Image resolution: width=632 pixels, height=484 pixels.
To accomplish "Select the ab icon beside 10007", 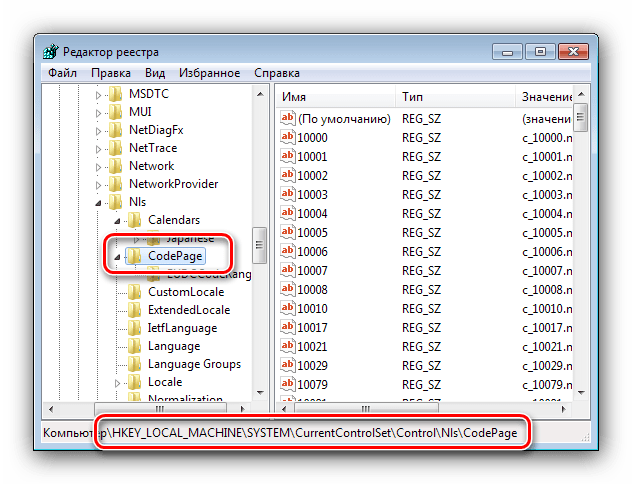I will click(x=287, y=270).
